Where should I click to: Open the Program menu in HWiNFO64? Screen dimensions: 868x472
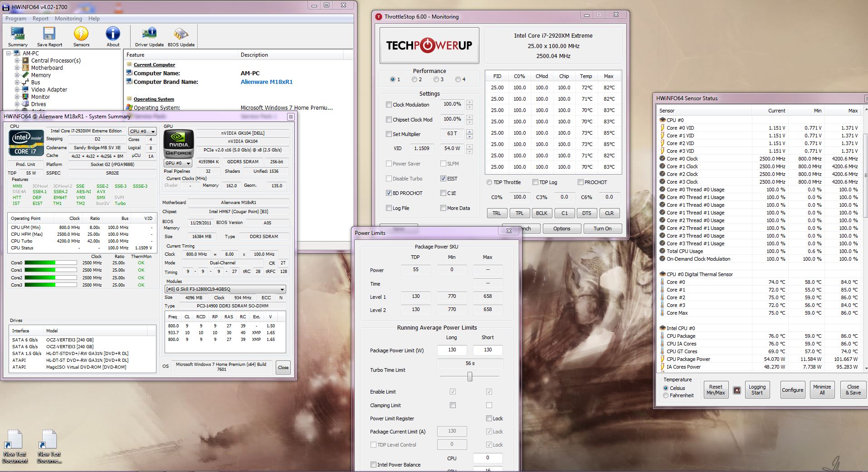tap(16, 19)
